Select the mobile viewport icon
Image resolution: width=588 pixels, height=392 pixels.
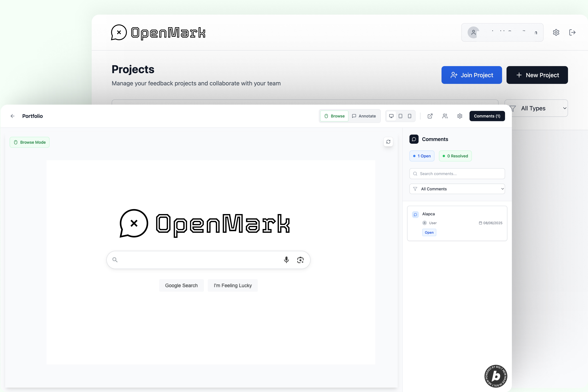click(409, 116)
